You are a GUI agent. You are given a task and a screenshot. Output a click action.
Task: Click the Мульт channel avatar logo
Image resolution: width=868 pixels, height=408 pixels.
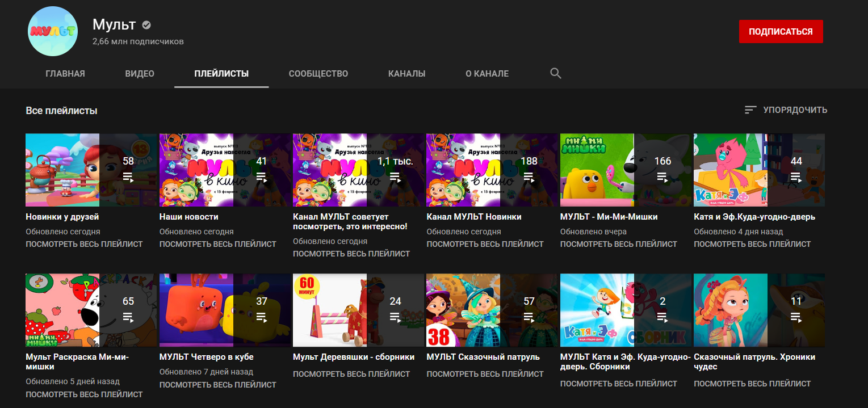coord(52,32)
